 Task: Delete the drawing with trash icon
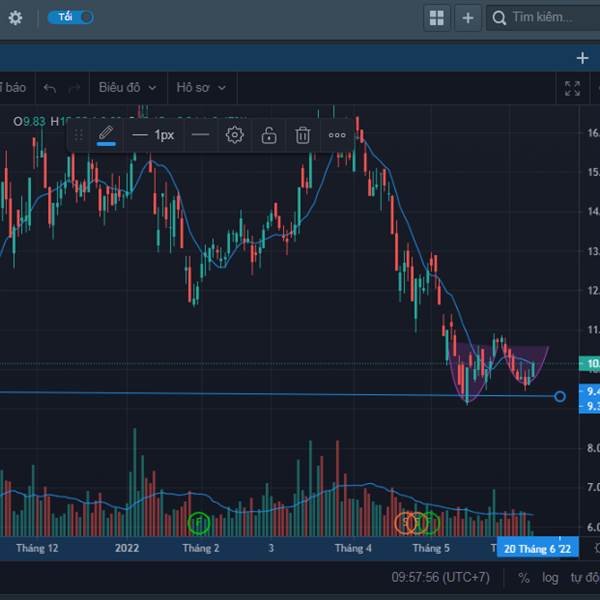pos(302,134)
